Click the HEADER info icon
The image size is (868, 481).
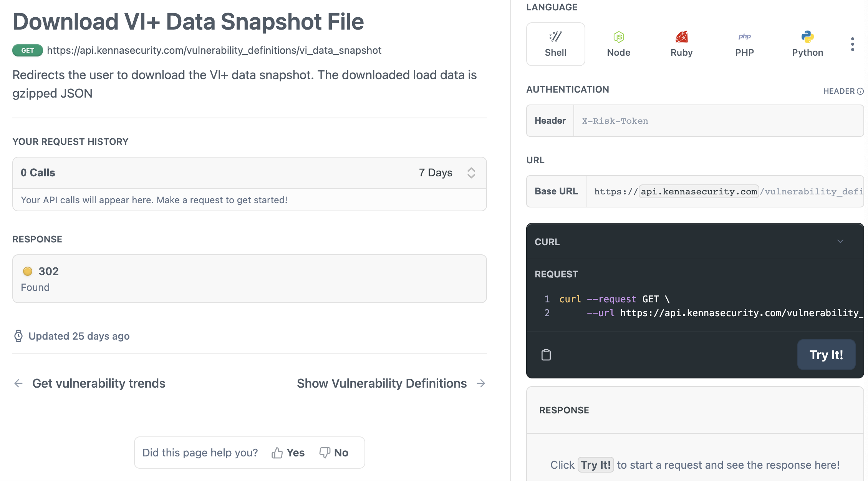click(x=860, y=91)
